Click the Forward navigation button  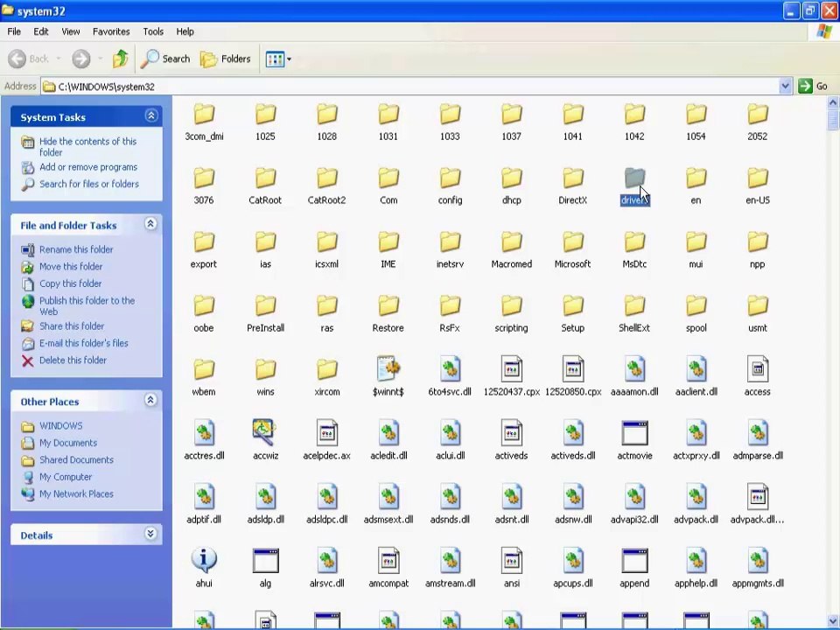(80, 59)
